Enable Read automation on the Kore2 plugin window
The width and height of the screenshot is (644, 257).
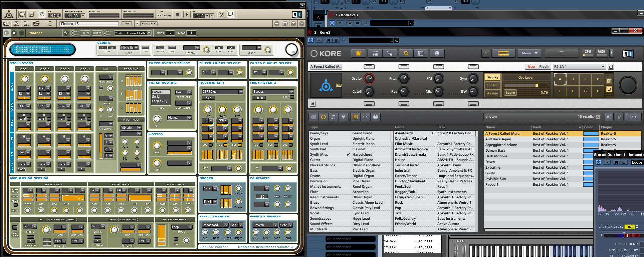[329, 40]
